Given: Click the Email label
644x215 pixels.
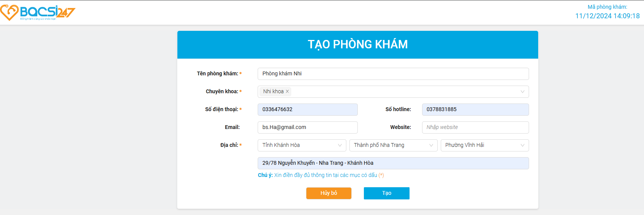Looking at the screenshot, I should [x=232, y=127].
